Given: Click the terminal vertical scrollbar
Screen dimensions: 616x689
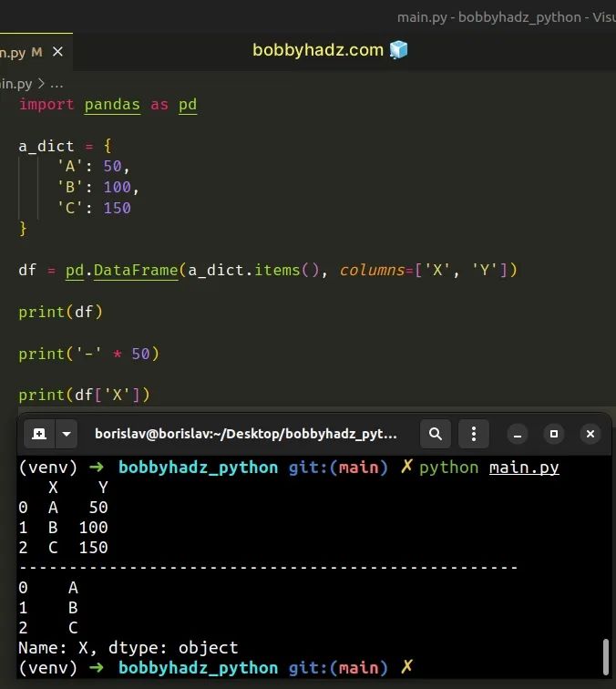Looking at the screenshot, I should pyautogui.click(x=606, y=656).
